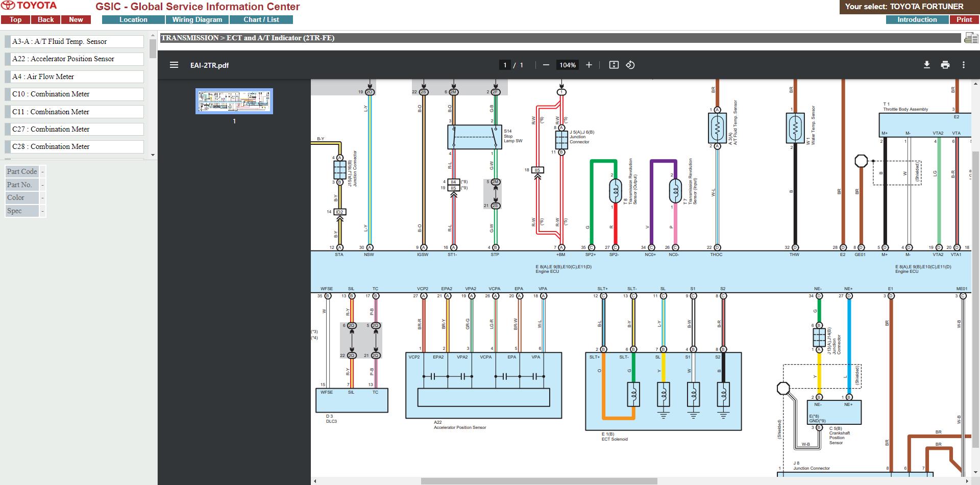Click the E 1(B) ECT Solenoid label
Screen dimensions: 980x485
(615, 437)
